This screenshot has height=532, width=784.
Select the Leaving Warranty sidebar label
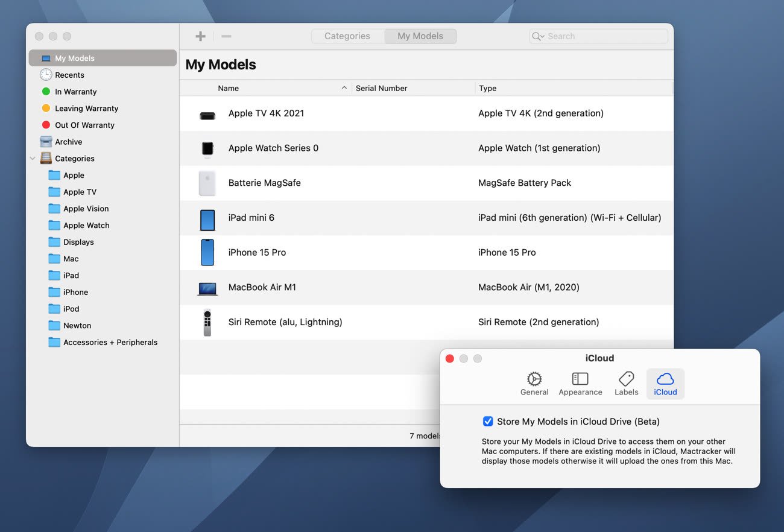pyautogui.click(x=87, y=109)
